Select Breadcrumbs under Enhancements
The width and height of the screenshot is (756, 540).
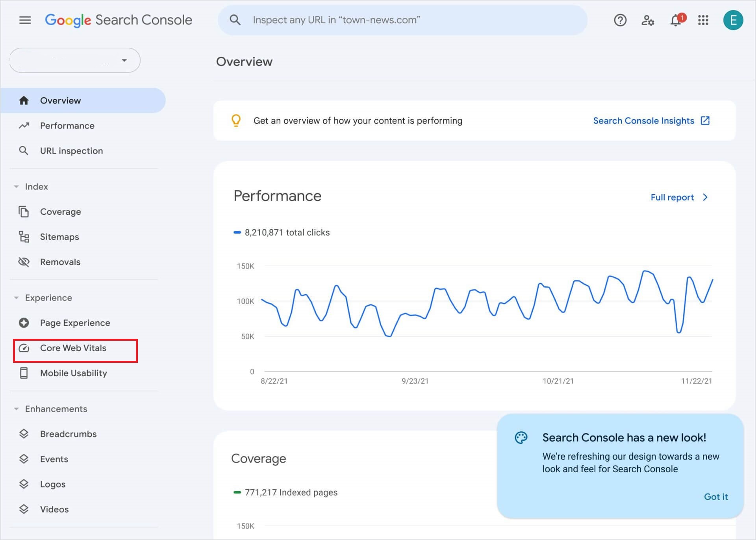tap(68, 434)
